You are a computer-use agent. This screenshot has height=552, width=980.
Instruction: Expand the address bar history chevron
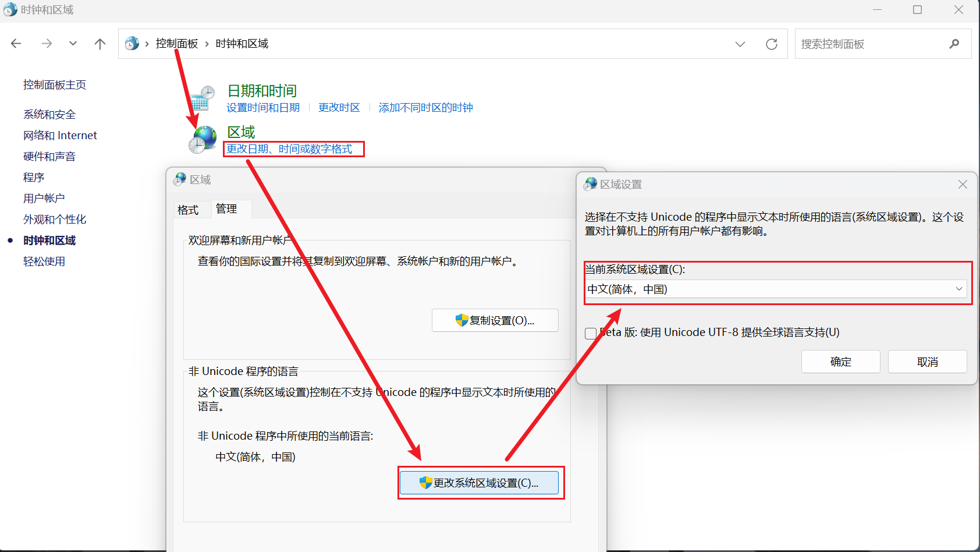pos(740,44)
